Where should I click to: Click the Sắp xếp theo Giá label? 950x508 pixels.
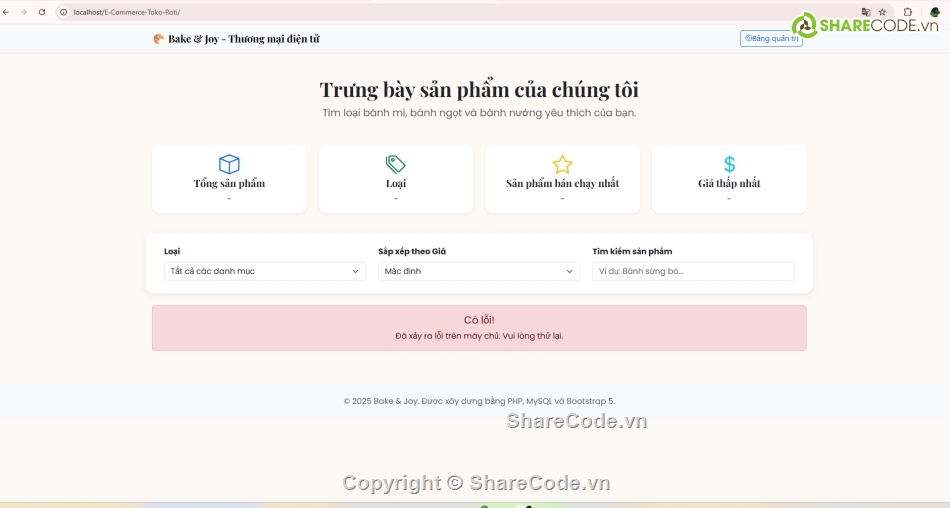(412, 251)
